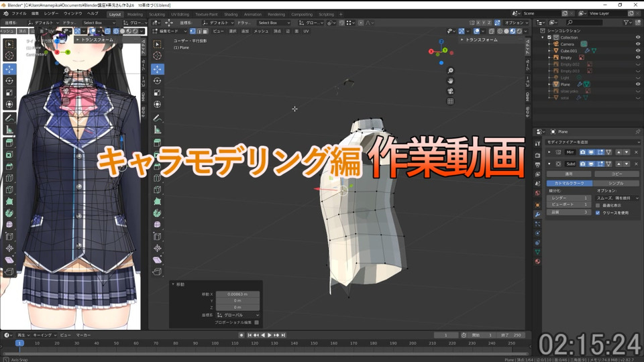Select the Move tool in main viewport toolbar
The height and width of the screenshot is (362, 644).
[x=157, y=69]
